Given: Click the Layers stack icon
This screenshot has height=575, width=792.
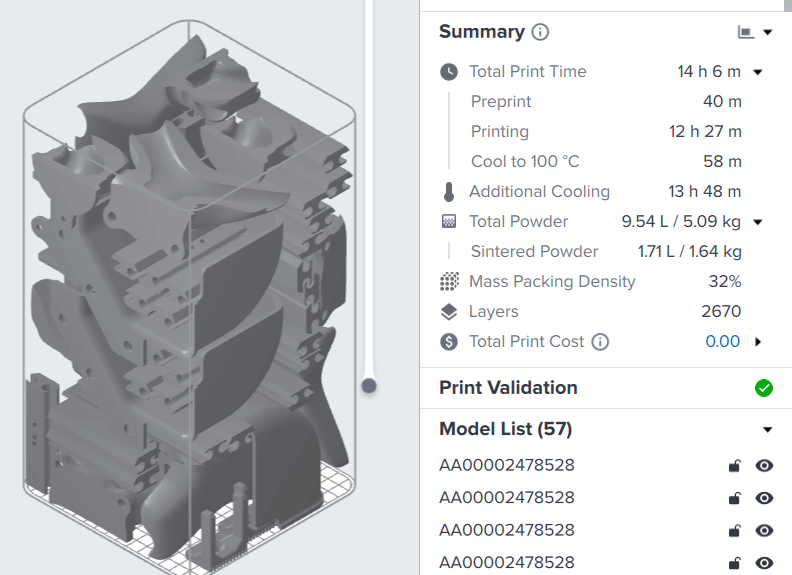Looking at the screenshot, I should click(449, 312).
